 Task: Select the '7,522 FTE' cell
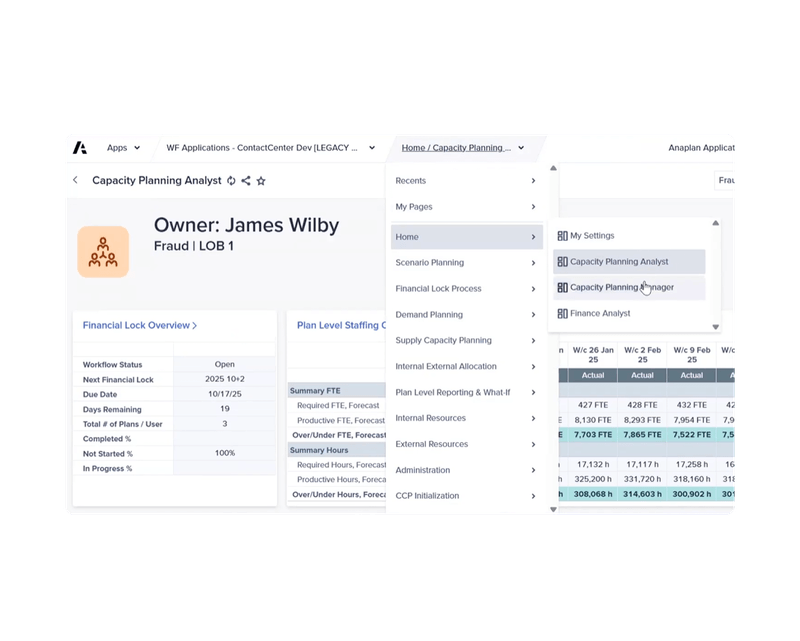coord(692,435)
